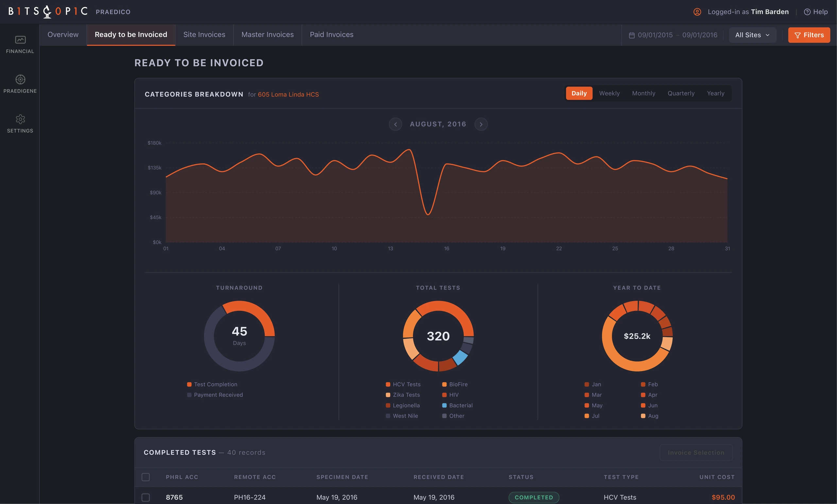The image size is (837, 504).
Task: Go to previous month with left arrow
Action: click(x=395, y=124)
